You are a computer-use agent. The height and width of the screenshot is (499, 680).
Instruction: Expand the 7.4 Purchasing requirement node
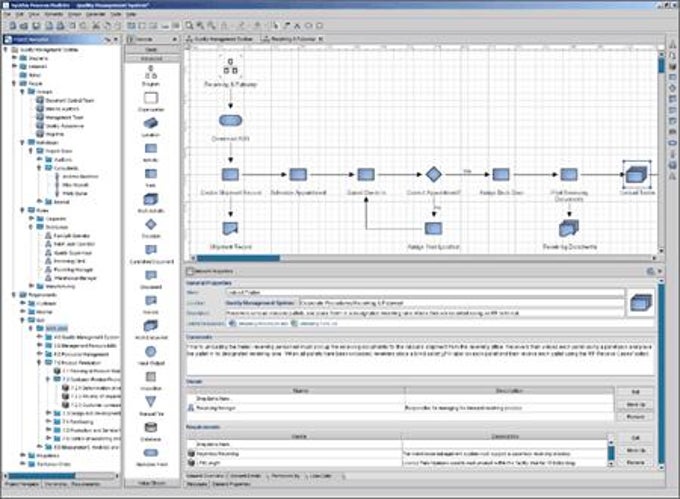tap(48, 421)
